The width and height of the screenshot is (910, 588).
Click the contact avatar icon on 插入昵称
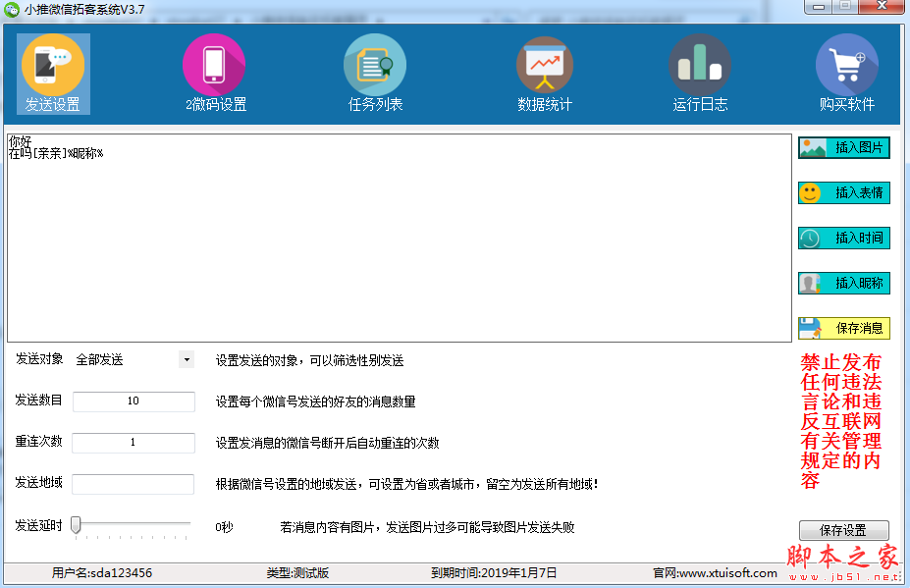[810, 284]
